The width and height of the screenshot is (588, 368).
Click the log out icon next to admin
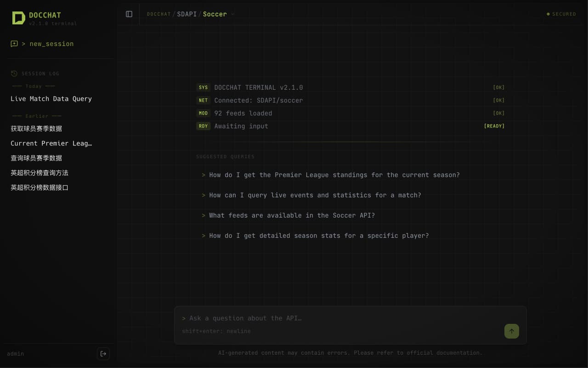[103, 354]
